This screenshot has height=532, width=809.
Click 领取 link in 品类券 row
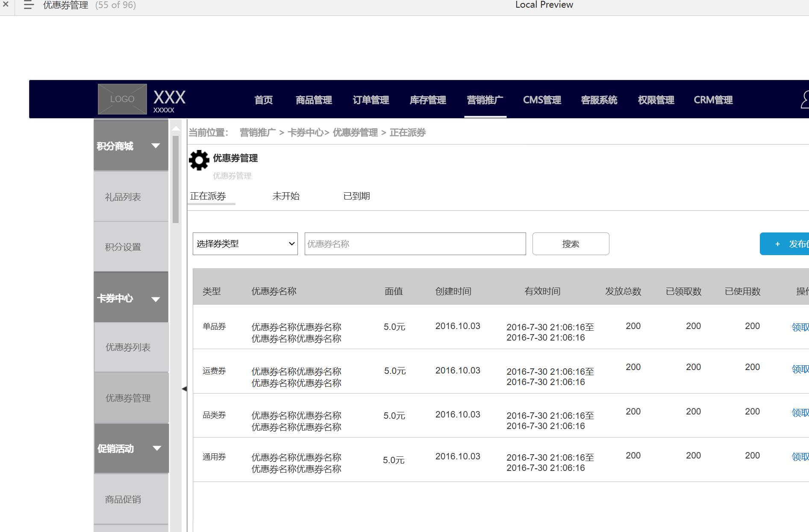tap(800, 413)
